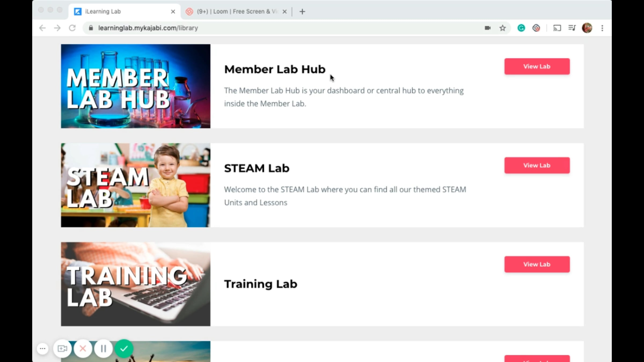Click the Cast icon in the toolbar
644x362 pixels.
(557, 28)
